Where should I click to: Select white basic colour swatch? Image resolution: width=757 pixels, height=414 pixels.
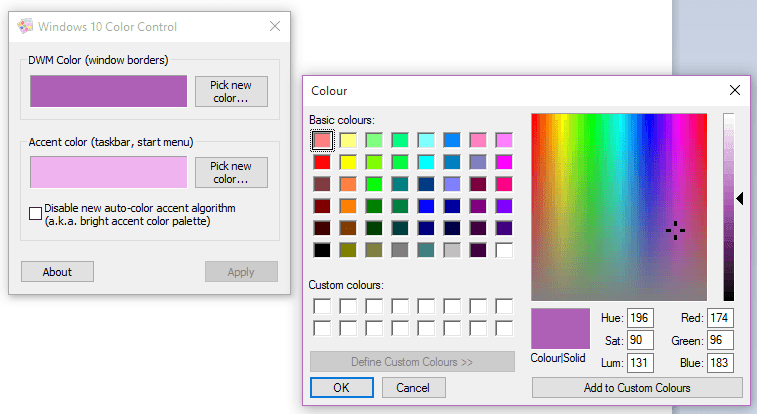(x=504, y=250)
